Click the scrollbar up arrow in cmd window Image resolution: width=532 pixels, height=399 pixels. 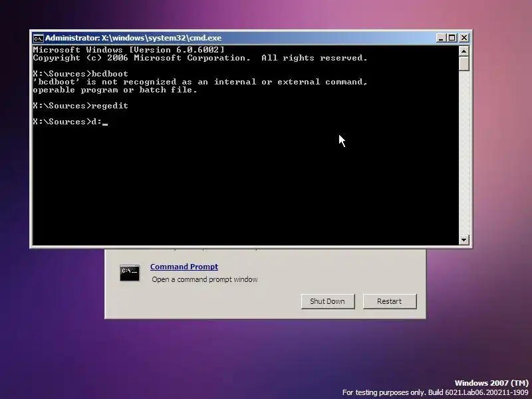[x=464, y=51]
